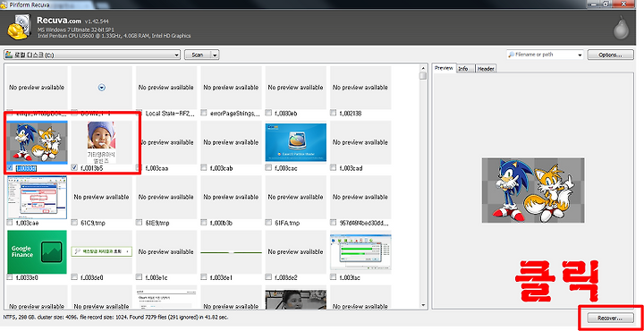Open the Scan button dropdown arrow
Image resolution: width=644 pixels, height=331 pixels.
216,55
